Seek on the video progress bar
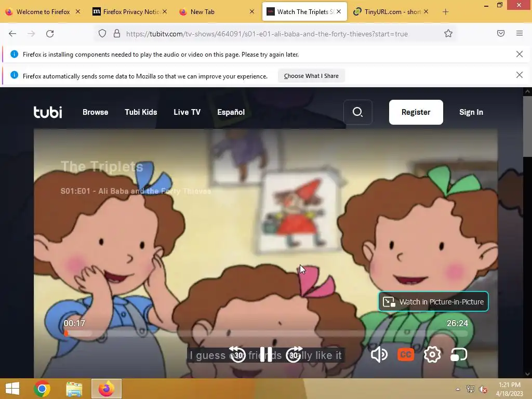The image size is (532, 399). click(266, 334)
